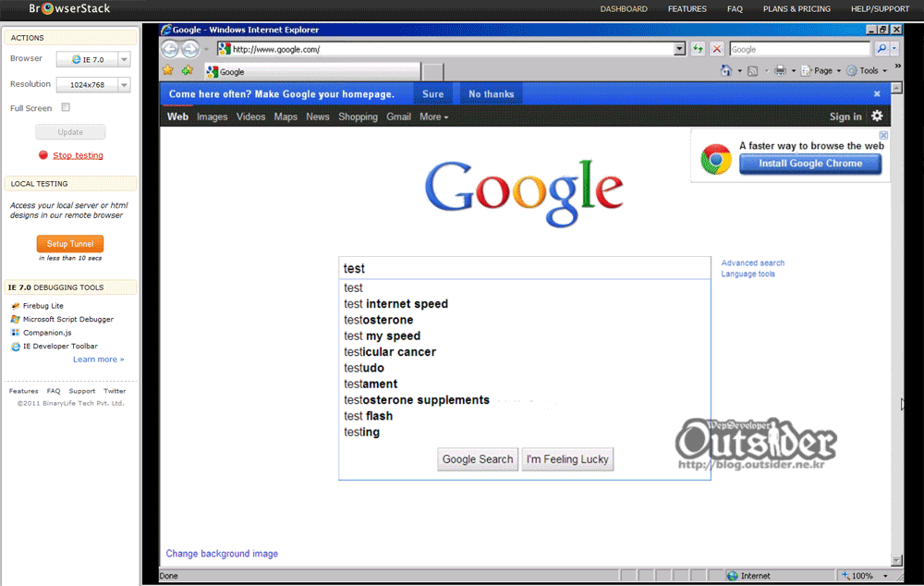Click No thanks in homepage prompt
Viewport: 924px width, 586px height.
tap(491, 93)
